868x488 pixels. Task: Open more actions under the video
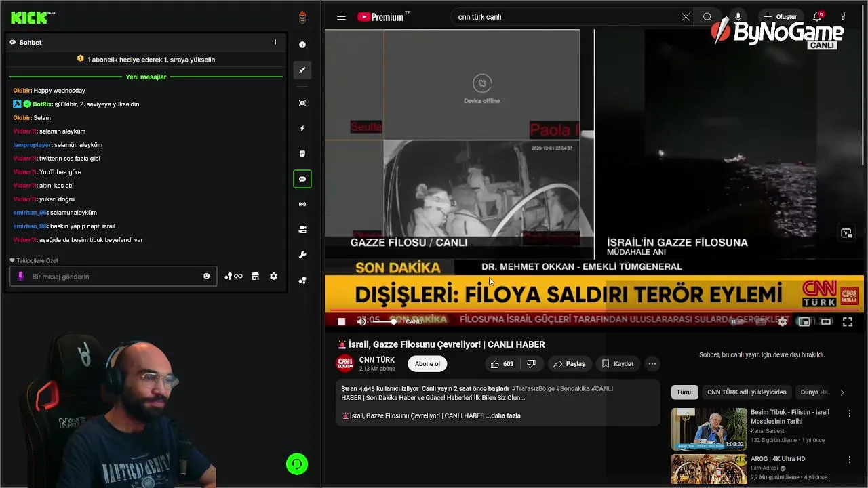(x=652, y=364)
